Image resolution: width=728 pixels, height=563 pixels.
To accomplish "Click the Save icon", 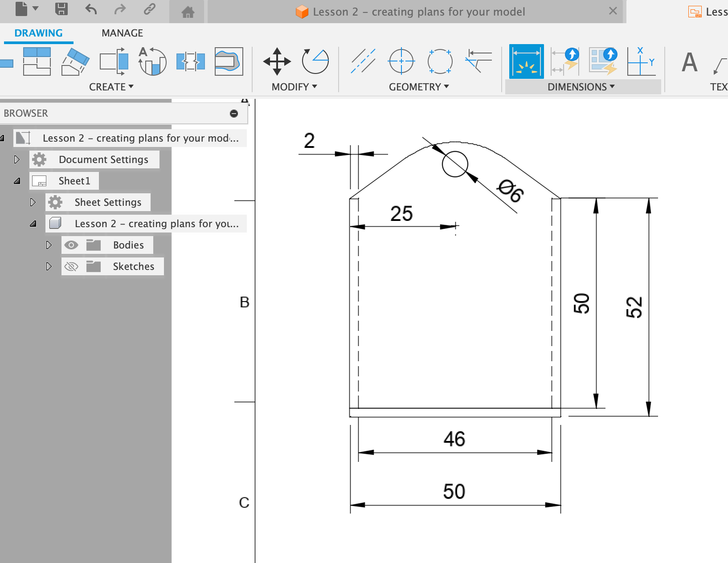I will [x=61, y=9].
